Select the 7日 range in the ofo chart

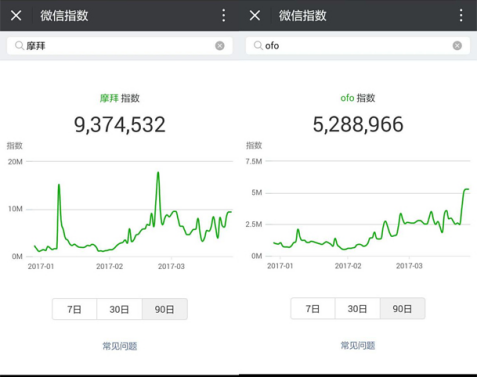point(313,309)
